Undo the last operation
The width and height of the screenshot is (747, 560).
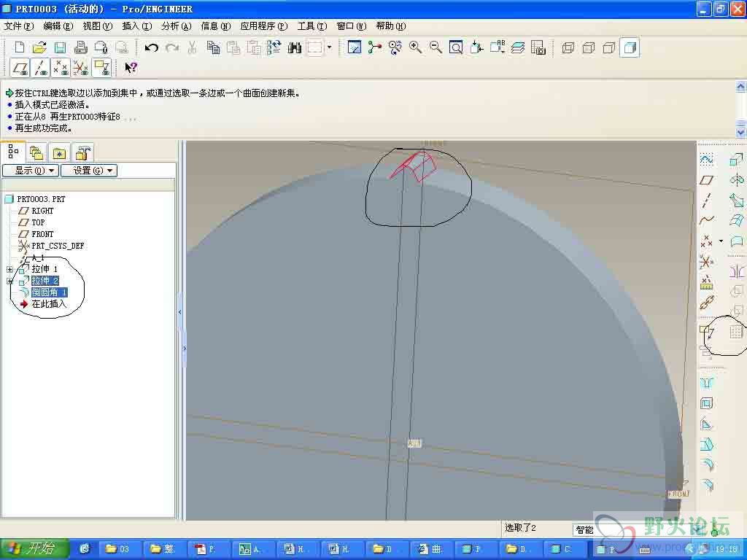click(x=152, y=47)
